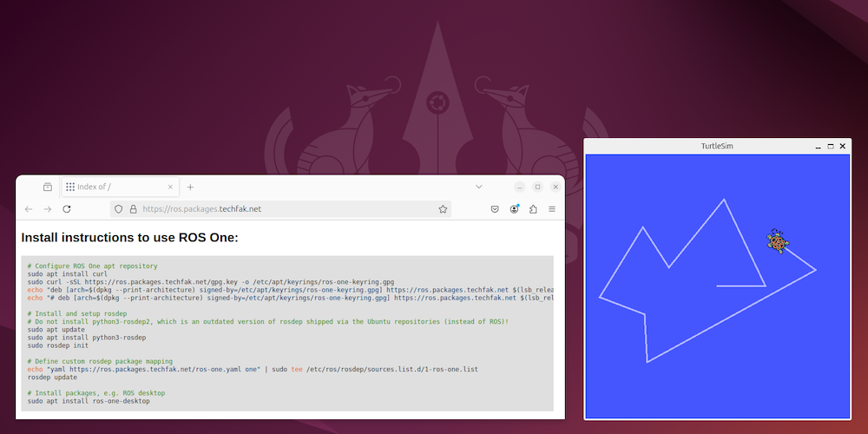Click the Firefox back arrow

click(x=29, y=209)
